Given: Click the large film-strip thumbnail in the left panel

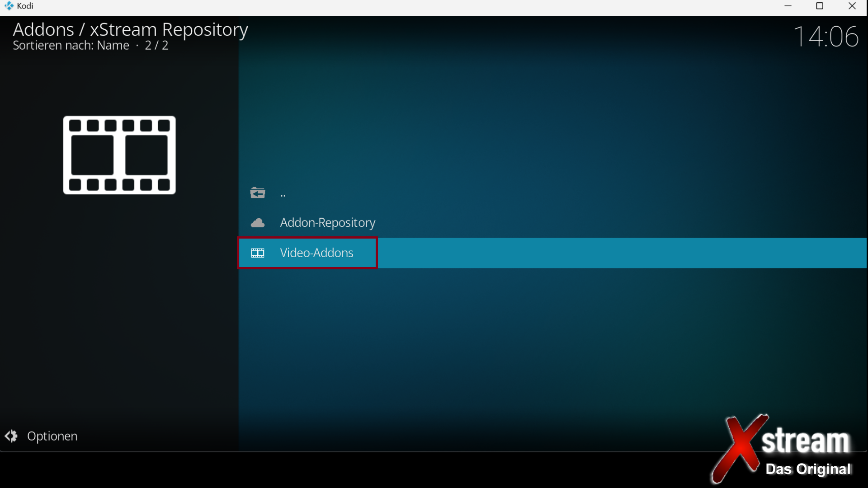Looking at the screenshot, I should point(119,155).
